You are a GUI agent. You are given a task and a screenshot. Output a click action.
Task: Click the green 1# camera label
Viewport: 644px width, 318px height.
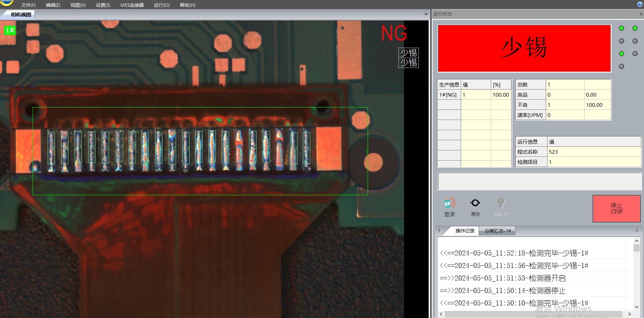coord(10,30)
